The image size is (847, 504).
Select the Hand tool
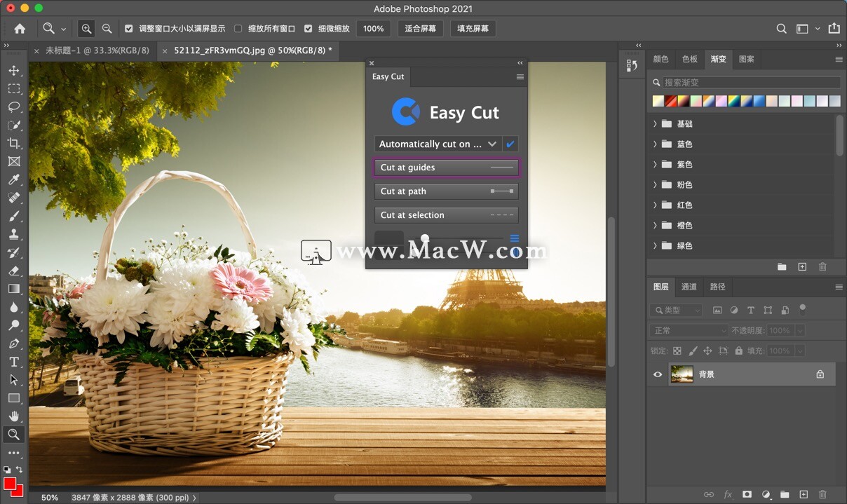[x=14, y=416]
